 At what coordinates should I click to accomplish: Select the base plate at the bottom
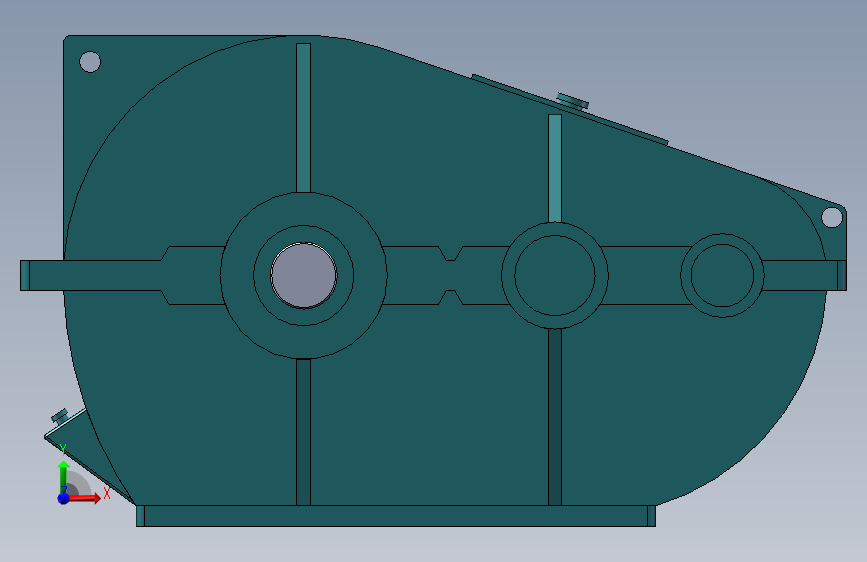pyautogui.click(x=396, y=516)
